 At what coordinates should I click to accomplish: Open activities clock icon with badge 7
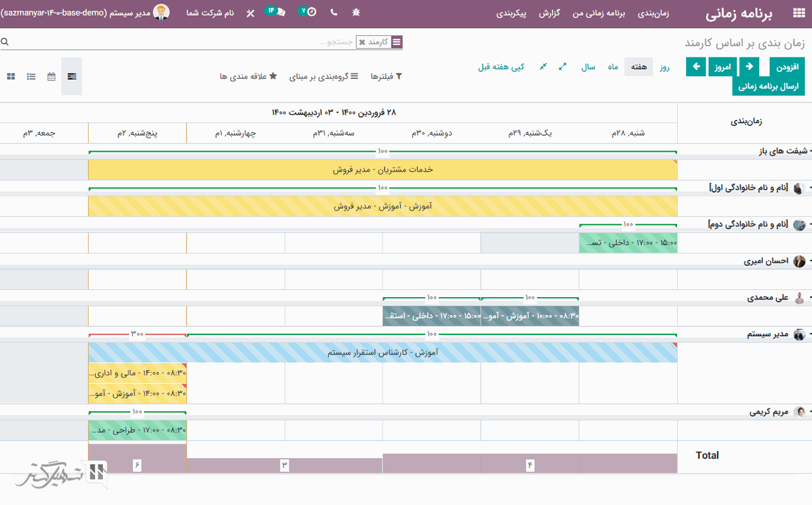pyautogui.click(x=308, y=12)
